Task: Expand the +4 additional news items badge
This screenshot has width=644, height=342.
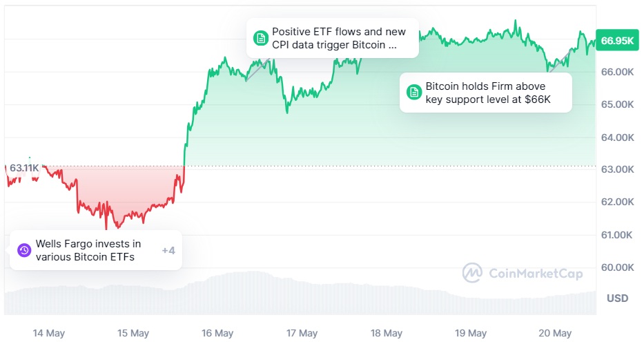Action: pos(168,250)
